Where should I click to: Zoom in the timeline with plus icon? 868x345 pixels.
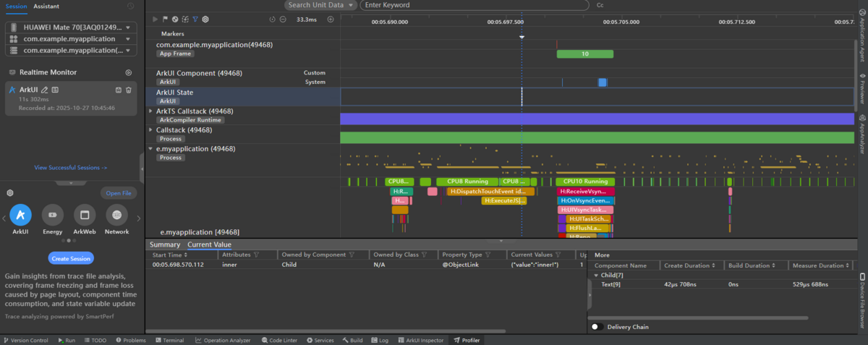(x=331, y=20)
